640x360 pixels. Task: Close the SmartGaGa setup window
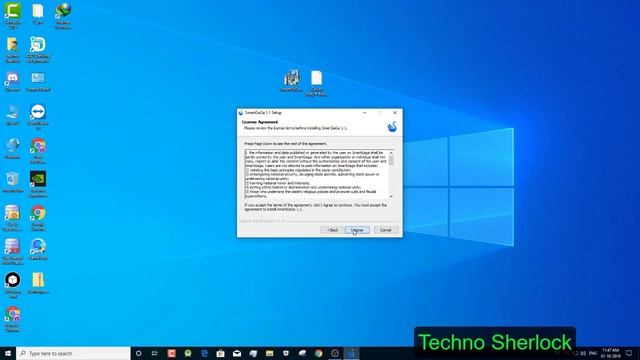pyautogui.click(x=395, y=113)
